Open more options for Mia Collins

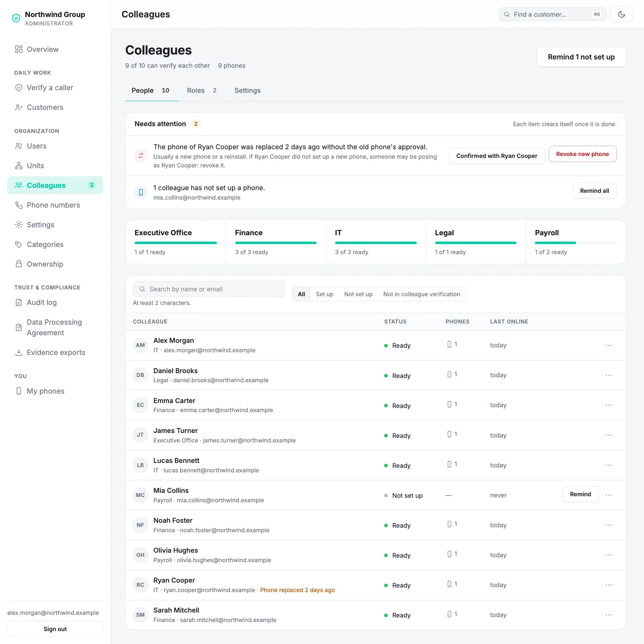(609, 495)
